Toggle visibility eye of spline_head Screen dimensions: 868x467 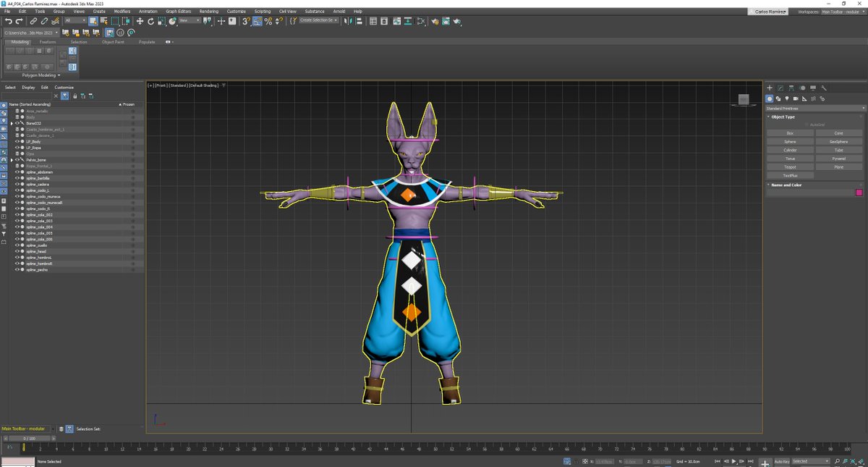17,251
